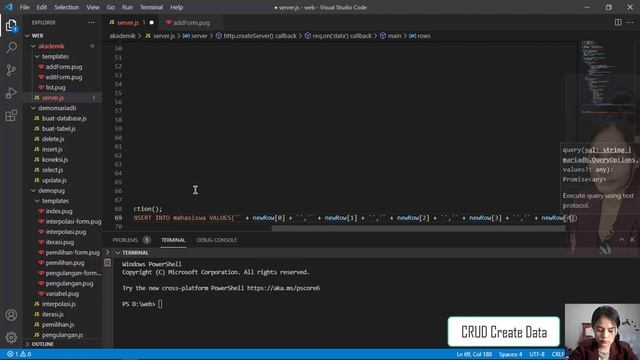Viewport: 640px width, 360px height.
Task: Open the File menu
Action: point(24,7)
